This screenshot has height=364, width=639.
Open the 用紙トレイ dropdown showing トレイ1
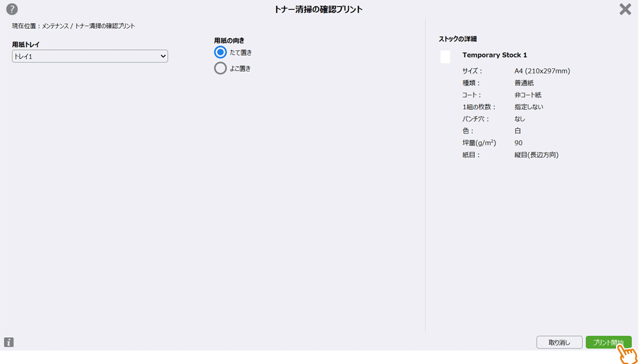90,57
